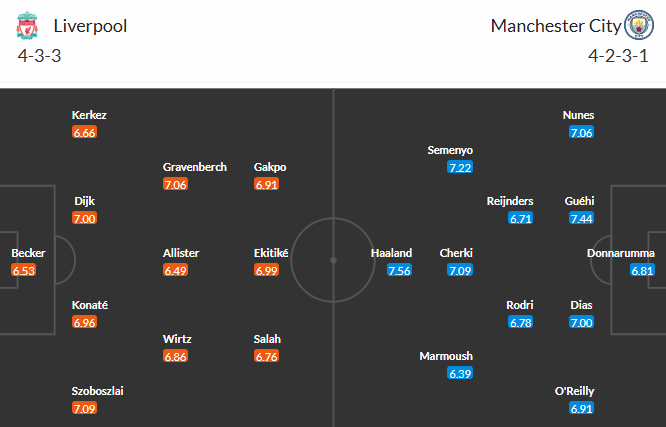Open Ekitiké's player profile
The height and width of the screenshot is (427, 666).
pos(271,253)
